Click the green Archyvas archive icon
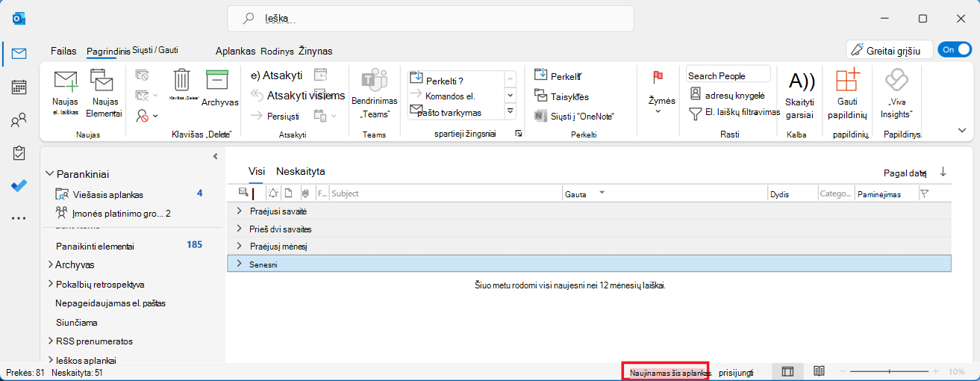The image size is (980, 381). (x=217, y=79)
